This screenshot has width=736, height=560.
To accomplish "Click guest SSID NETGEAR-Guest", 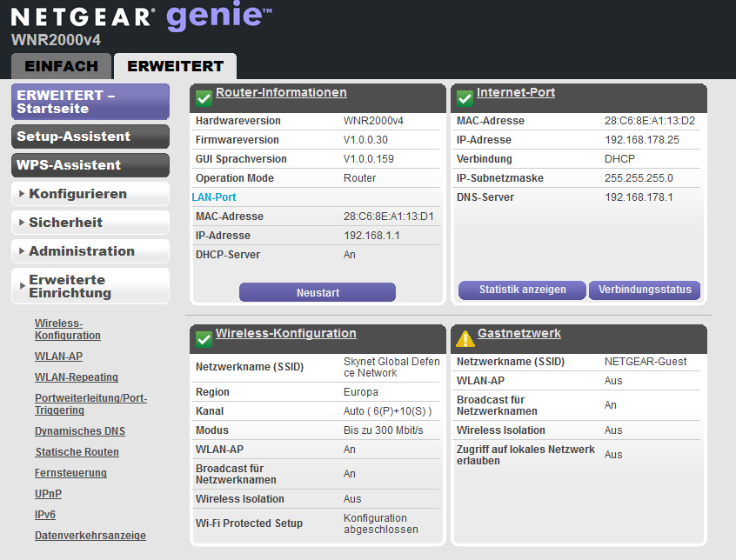I will [x=646, y=362].
